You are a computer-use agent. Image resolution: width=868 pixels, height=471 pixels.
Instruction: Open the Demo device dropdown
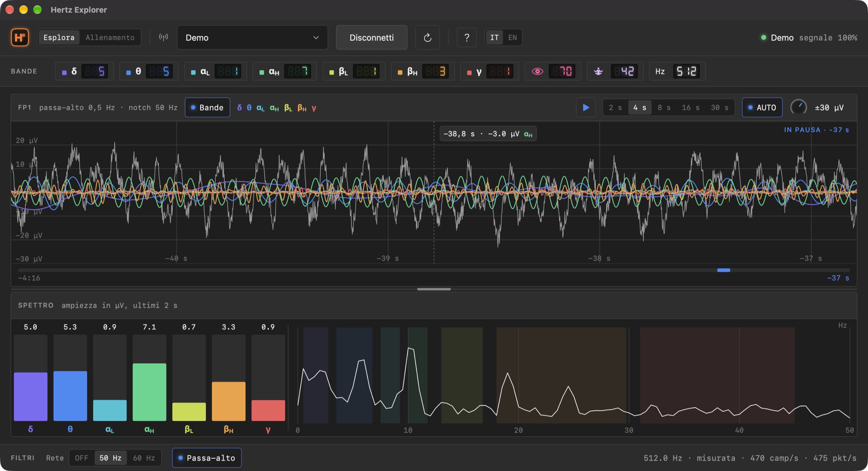252,37
